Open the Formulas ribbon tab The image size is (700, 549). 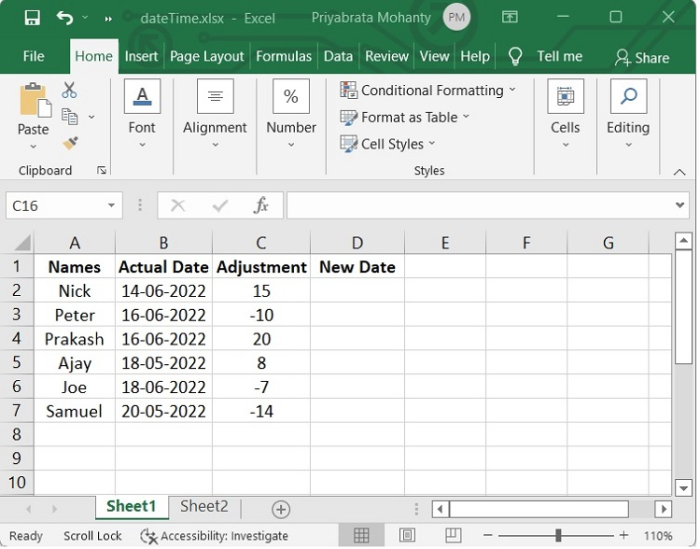click(x=284, y=56)
